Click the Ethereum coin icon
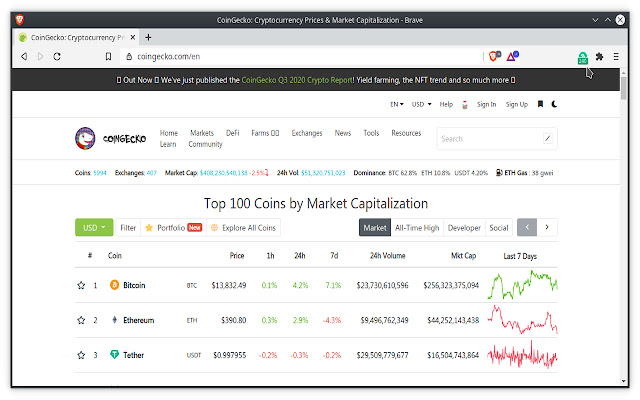Viewport: 640px width, 400px height. (x=115, y=320)
